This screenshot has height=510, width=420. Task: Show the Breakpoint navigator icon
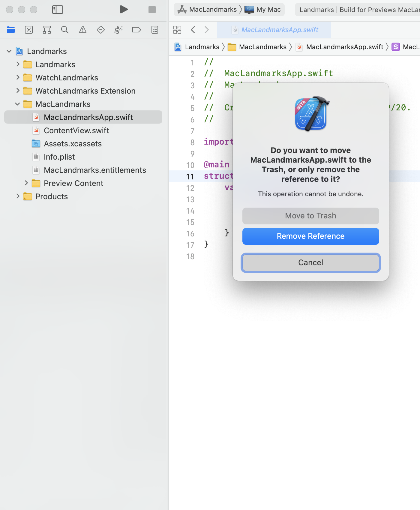click(x=137, y=30)
